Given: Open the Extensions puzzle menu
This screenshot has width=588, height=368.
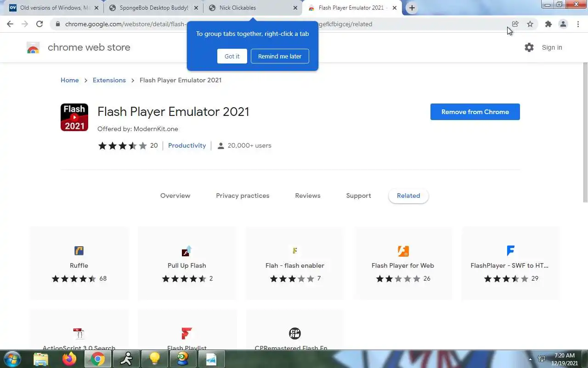Looking at the screenshot, I should click(548, 24).
